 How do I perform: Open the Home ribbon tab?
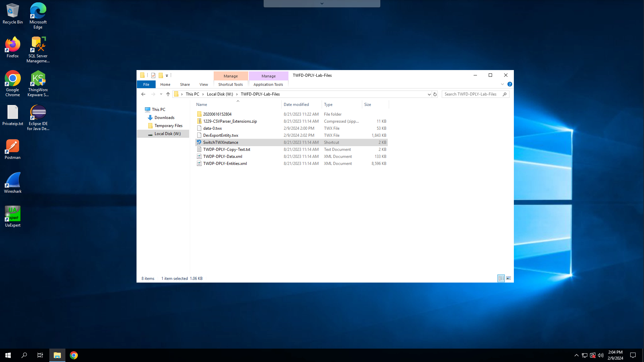165,84
